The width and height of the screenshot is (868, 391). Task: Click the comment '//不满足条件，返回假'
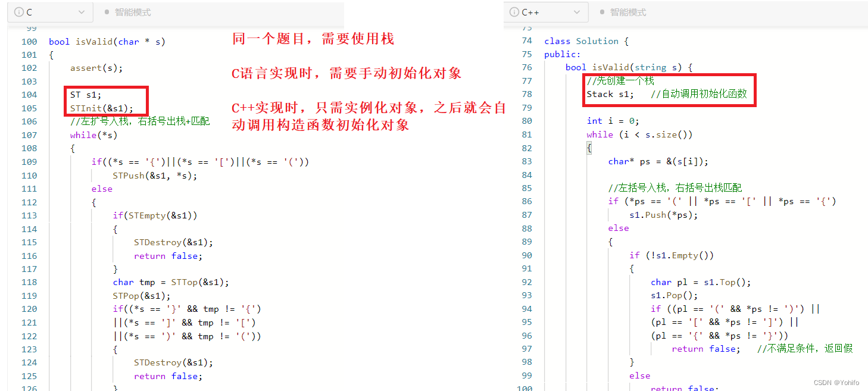pyautogui.click(x=805, y=349)
